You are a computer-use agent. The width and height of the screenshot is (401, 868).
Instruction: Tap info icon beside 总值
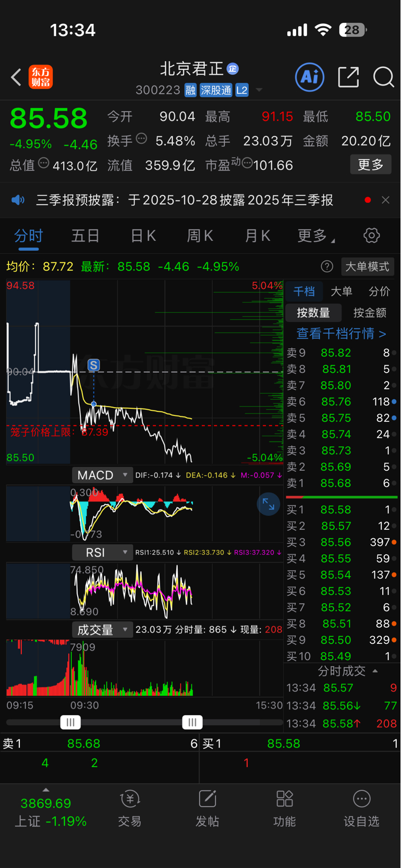pos(44,163)
